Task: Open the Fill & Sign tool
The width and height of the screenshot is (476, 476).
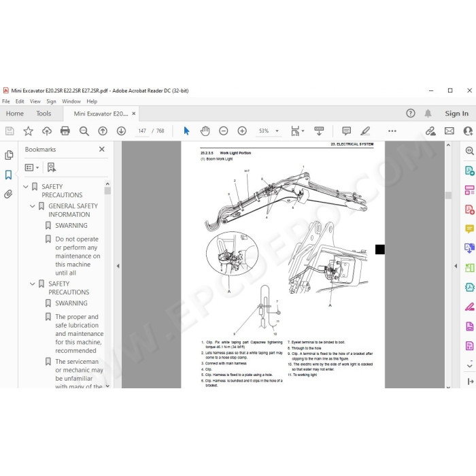Action: (x=469, y=307)
